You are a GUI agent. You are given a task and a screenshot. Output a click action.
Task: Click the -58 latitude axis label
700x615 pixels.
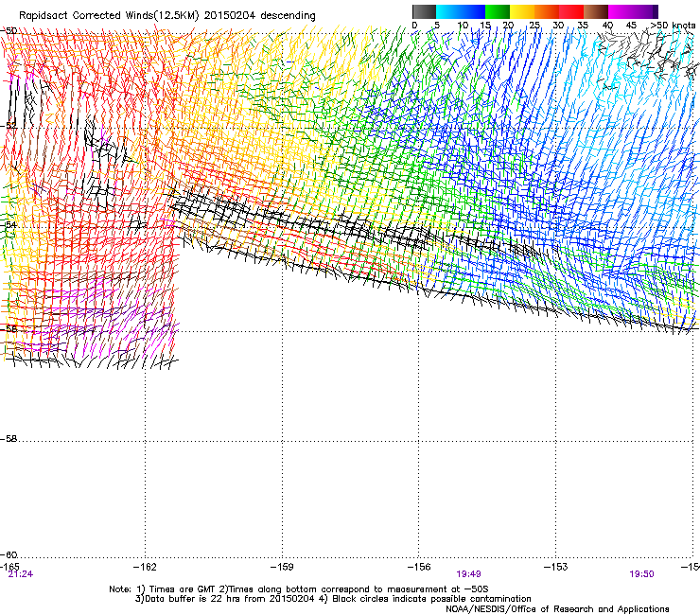[9, 439]
